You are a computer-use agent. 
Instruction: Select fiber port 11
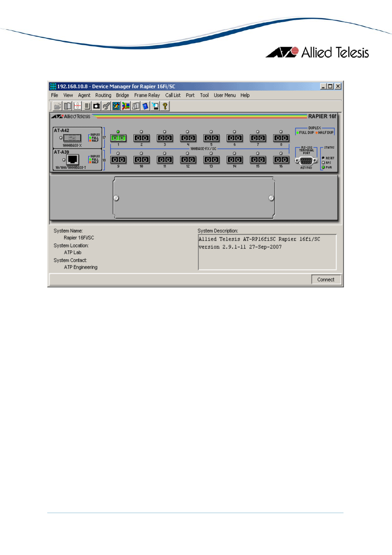click(x=165, y=160)
